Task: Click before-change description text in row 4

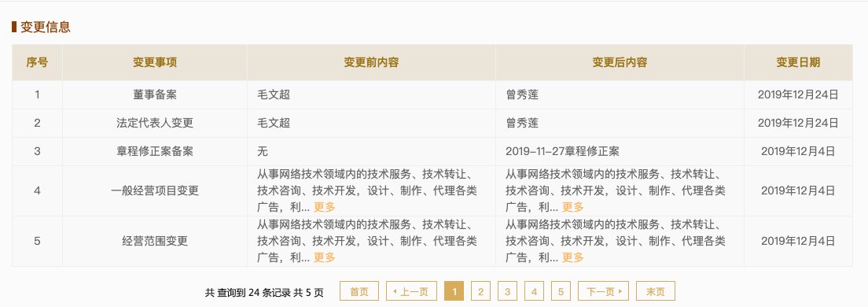Action: tap(366, 190)
